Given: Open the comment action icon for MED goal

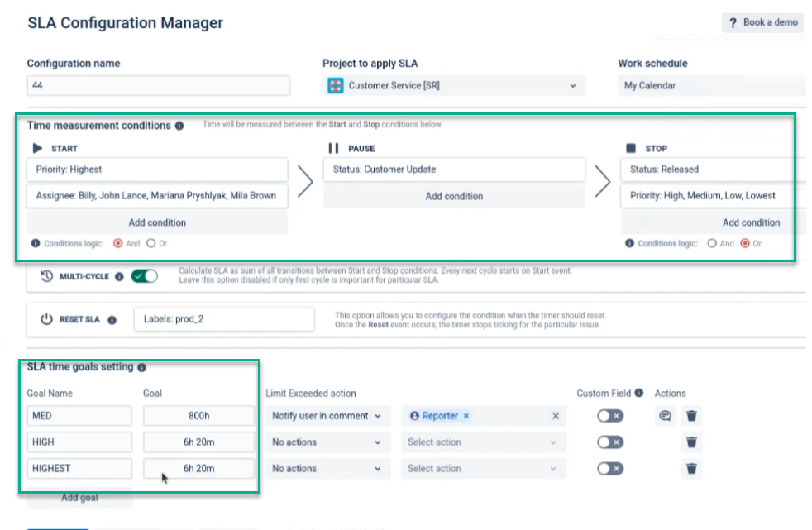Looking at the screenshot, I should tap(666, 416).
